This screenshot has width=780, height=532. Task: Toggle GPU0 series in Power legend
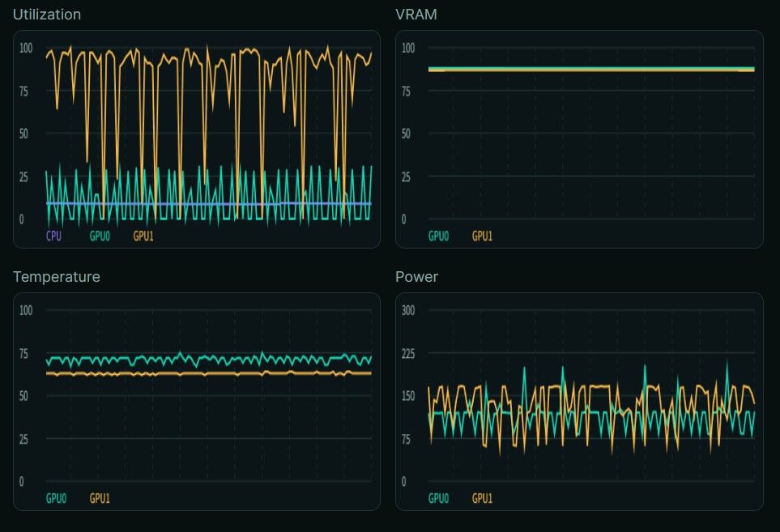point(438,498)
